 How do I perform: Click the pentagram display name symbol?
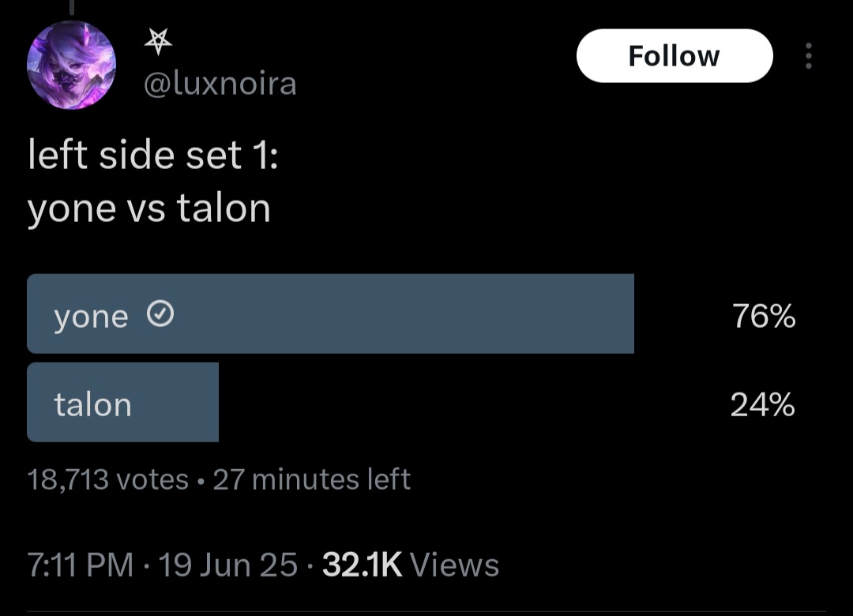pyautogui.click(x=158, y=41)
